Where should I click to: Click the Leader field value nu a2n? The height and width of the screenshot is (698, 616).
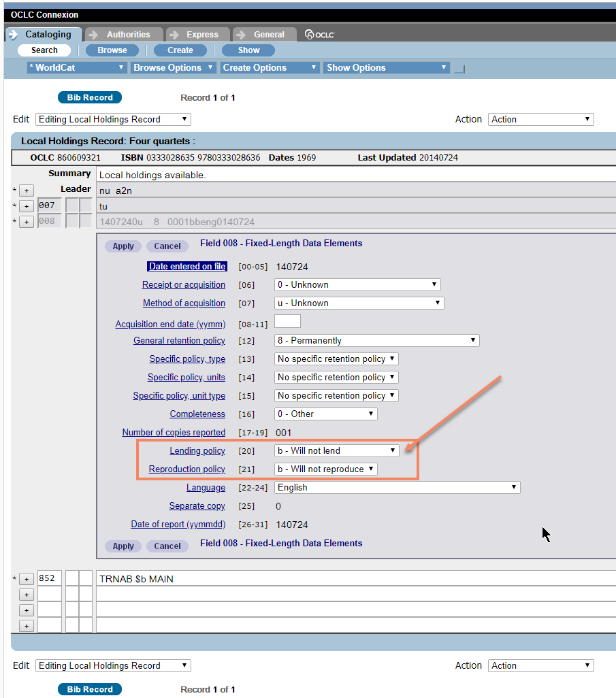point(356,190)
